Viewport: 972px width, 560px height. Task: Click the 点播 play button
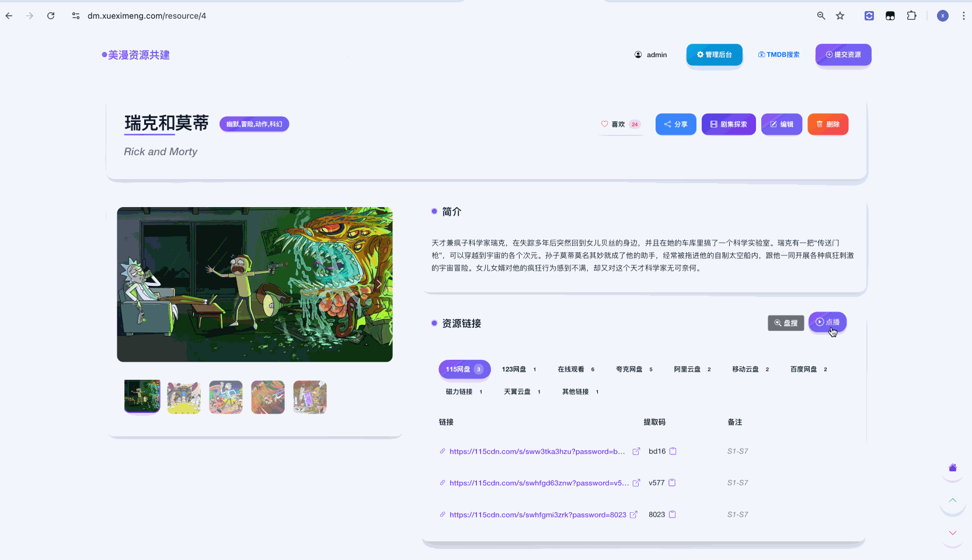tap(827, 322)
